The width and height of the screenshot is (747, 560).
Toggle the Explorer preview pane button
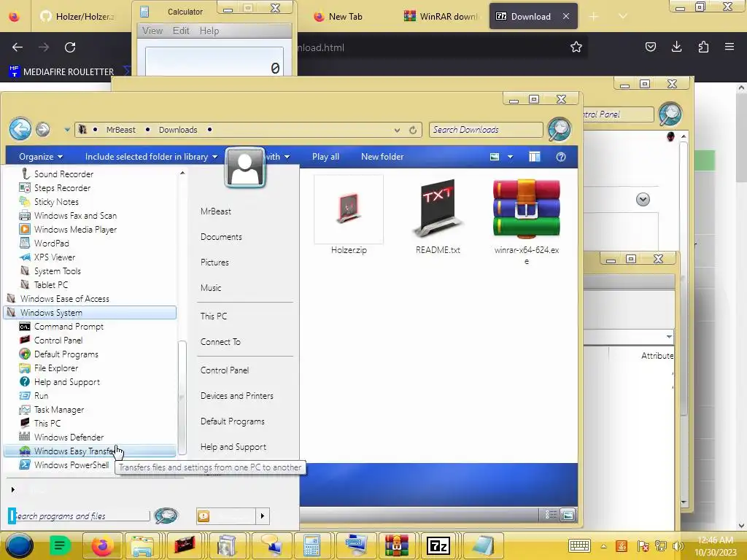535,157
